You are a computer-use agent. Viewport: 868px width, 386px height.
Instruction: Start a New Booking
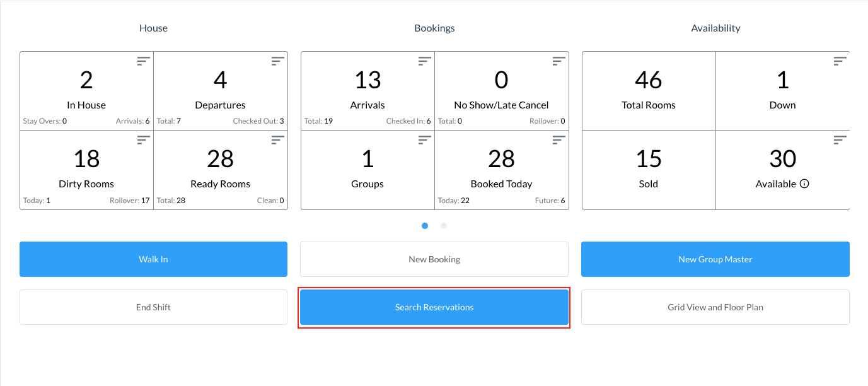click(x=434, y=259)
